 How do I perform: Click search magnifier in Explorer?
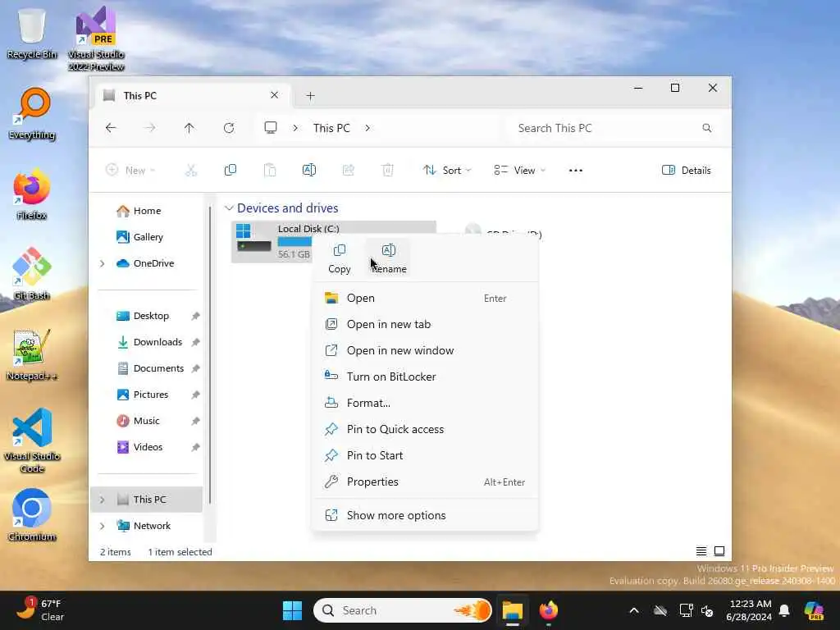coord(707,128)
